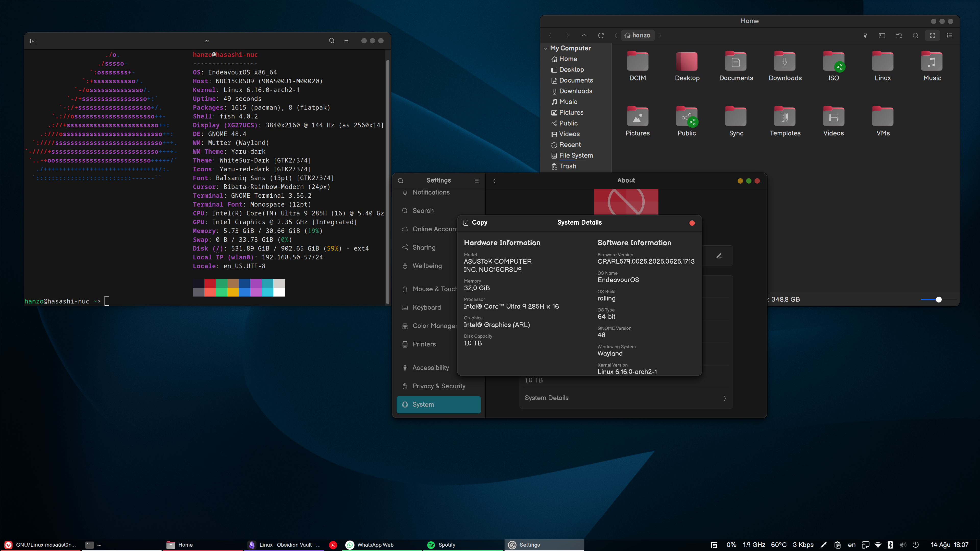The image size is (980, 551).
Task: Open the Bluetooth tray icon
Action: (890, 545)
